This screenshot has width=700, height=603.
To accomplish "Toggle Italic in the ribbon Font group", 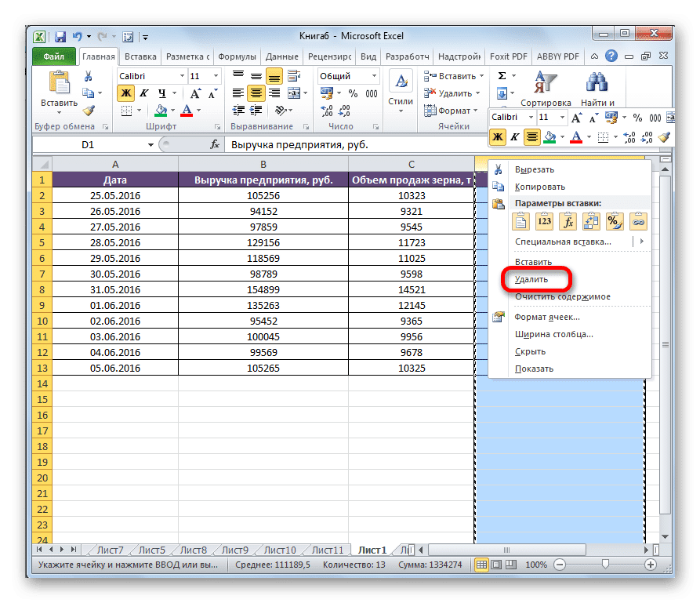I will [x=143, y=93].
